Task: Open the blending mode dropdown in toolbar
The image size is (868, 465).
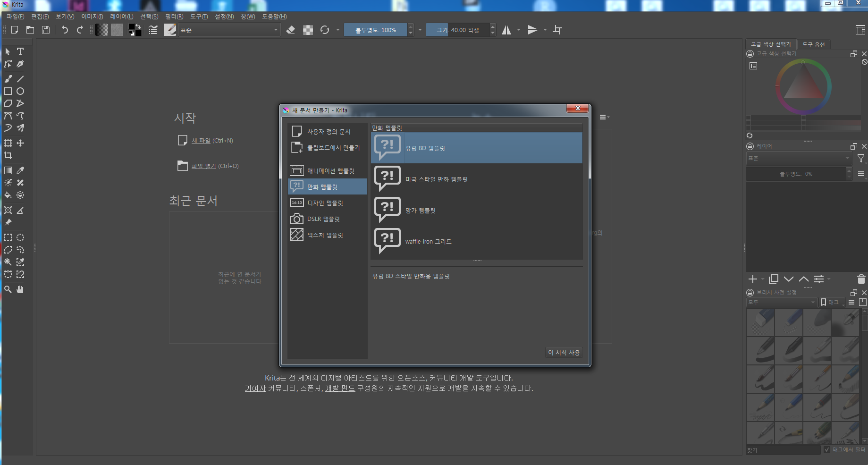Action: pos(229,30)
